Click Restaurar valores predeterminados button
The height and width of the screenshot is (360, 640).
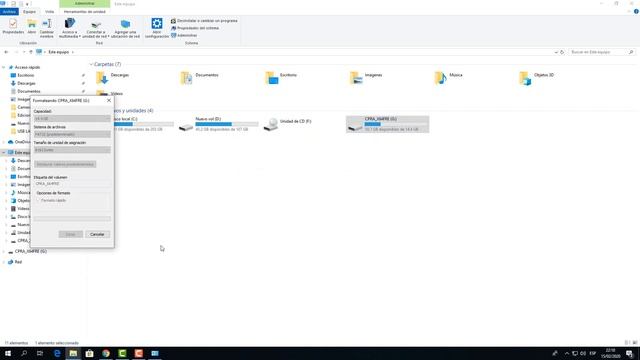coord(65,164)
